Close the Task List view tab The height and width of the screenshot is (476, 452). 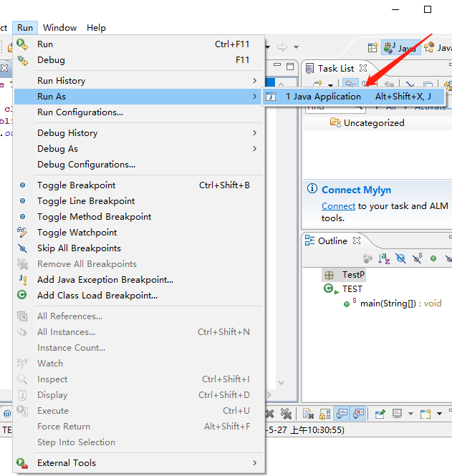pos(363,69)
